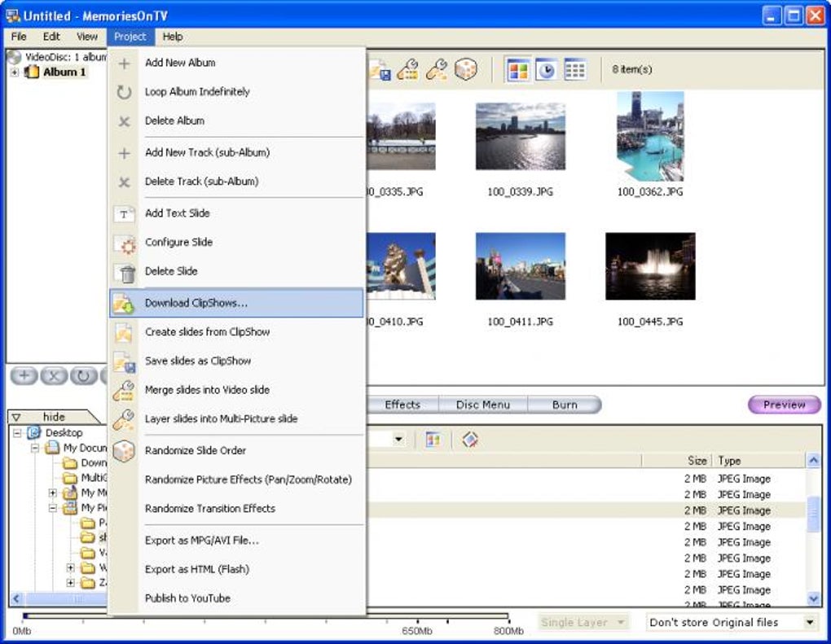Click the Delete Slide trash can icon
The image size is (831, 644).
[x=125, y=273]
